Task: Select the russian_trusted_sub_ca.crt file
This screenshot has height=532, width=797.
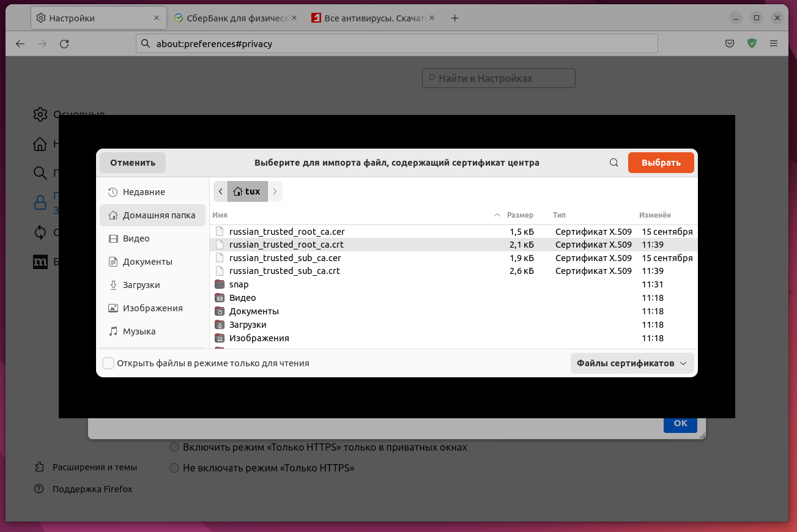Action: pos(454,271)
